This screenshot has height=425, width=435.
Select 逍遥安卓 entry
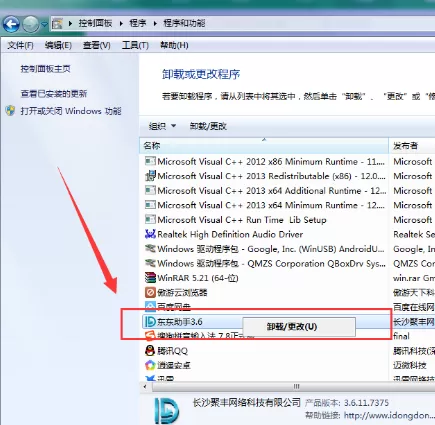coord(174,365)
